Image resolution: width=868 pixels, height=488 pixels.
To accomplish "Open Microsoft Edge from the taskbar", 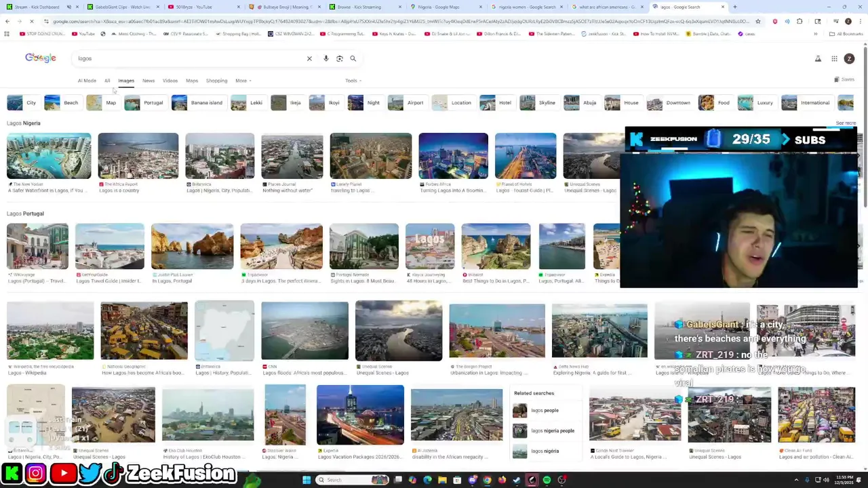I will 427,480.
